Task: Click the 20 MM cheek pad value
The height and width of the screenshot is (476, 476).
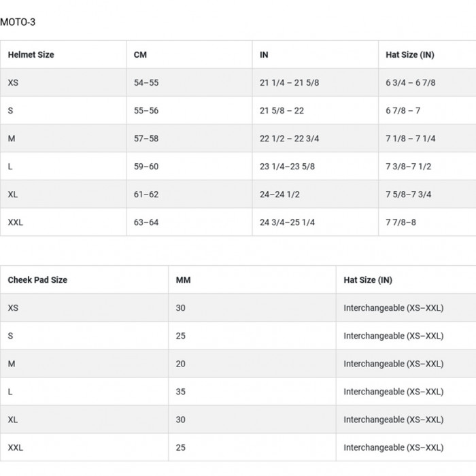Action: (x=180, y=364)
